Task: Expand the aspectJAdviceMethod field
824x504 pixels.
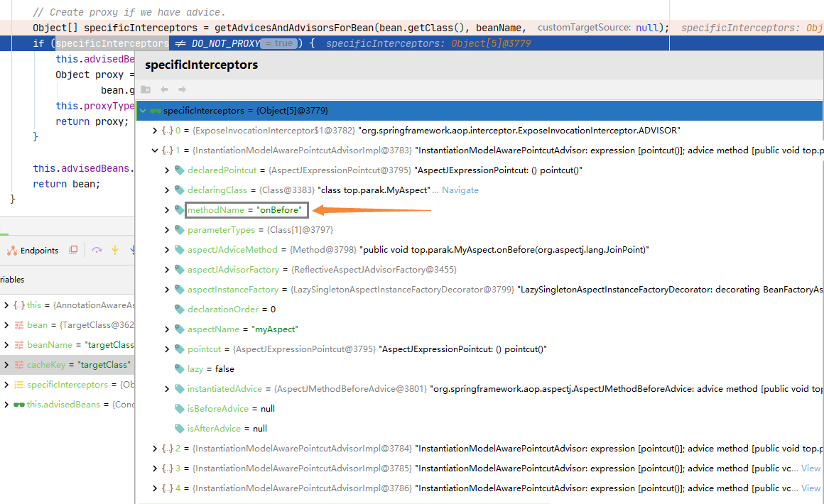Action: pos(167,250)
